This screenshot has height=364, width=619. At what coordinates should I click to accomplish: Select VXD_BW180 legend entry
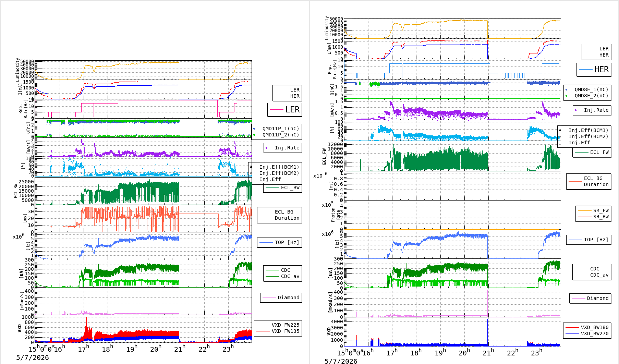click(595, 327)
